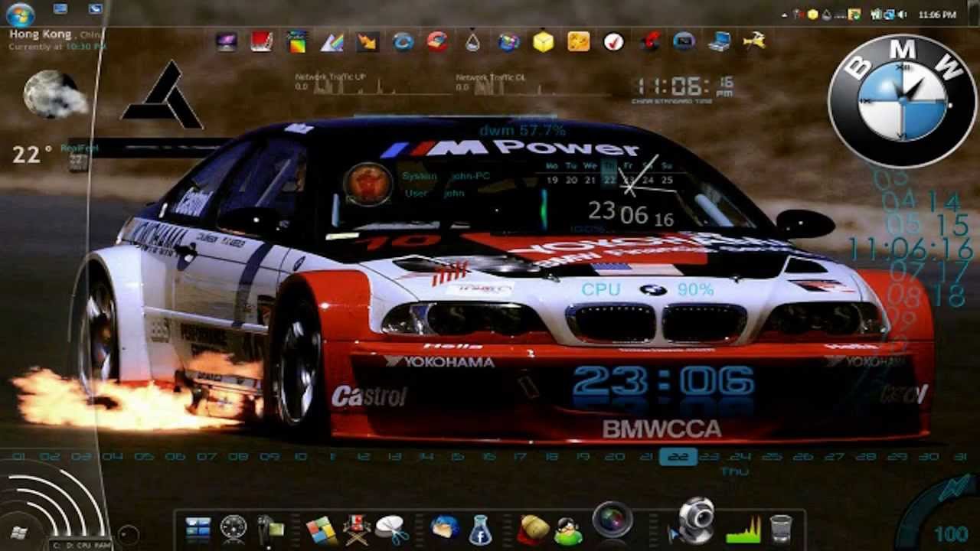Open the Hong Kong weather widget title
Screen dimensions: 980x551
pos(40,34)
